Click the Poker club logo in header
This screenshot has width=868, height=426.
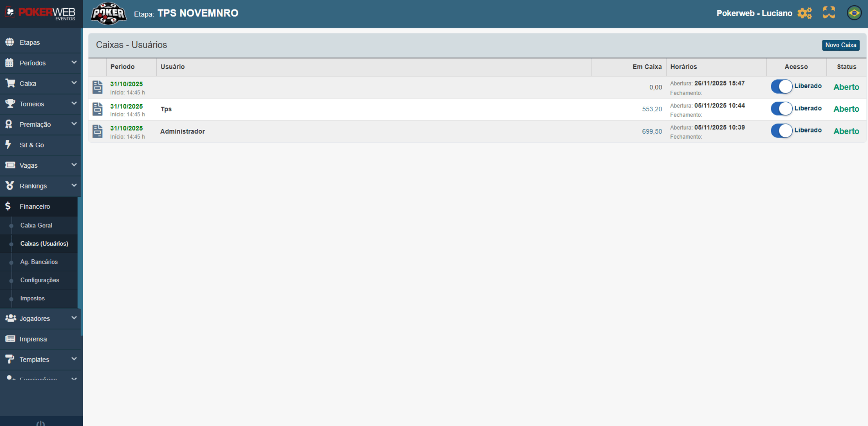[109, 14]
